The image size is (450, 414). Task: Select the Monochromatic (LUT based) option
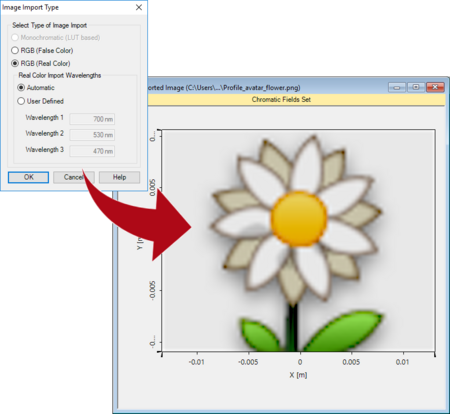click(56, 37)
